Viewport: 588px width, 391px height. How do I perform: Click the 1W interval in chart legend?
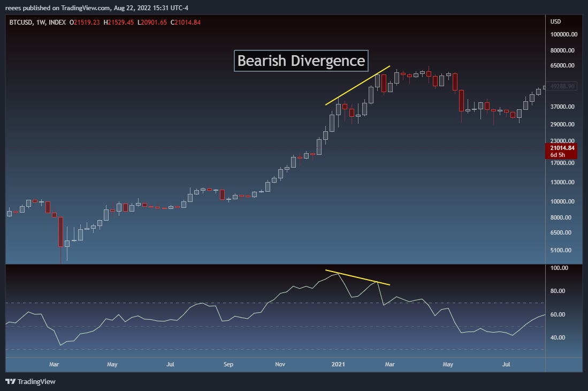pyautogui.click(x=40, y=22)
